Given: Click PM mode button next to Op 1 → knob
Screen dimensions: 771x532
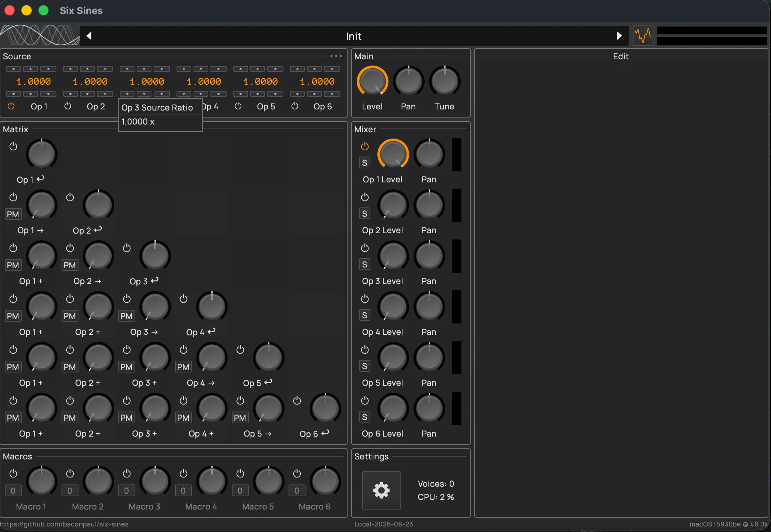Looking at the screenshot, I should point(13,214).
